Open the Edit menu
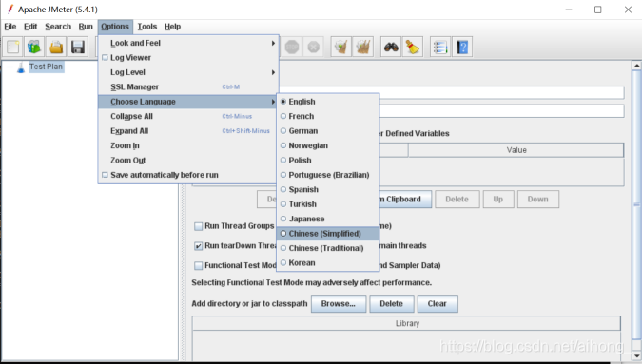642x364 pixels. (x=30, y=27)
